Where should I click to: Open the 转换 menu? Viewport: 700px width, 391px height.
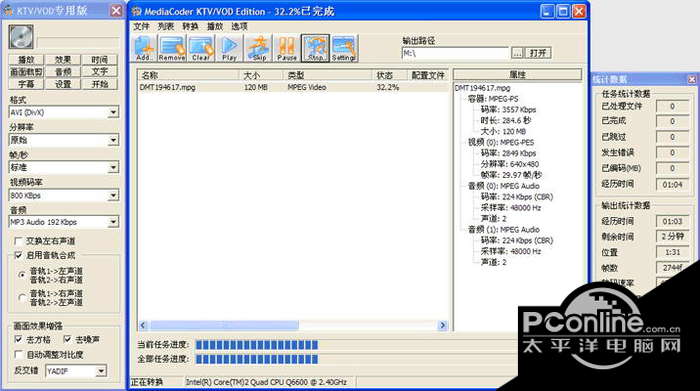pos(190,26)
